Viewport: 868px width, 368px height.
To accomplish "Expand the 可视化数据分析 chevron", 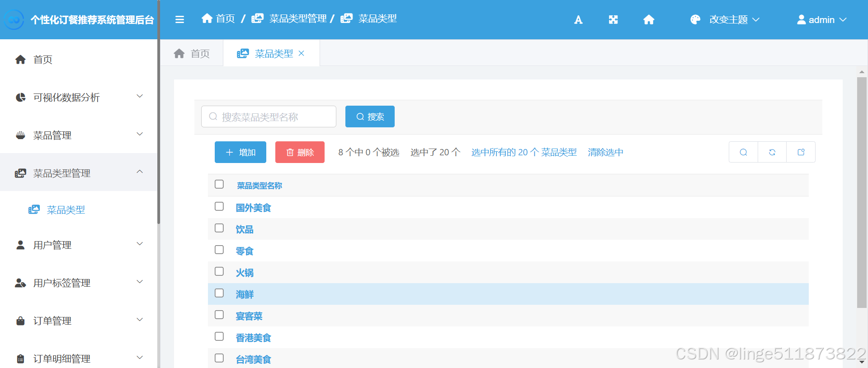I will click(x=140, y=96).
